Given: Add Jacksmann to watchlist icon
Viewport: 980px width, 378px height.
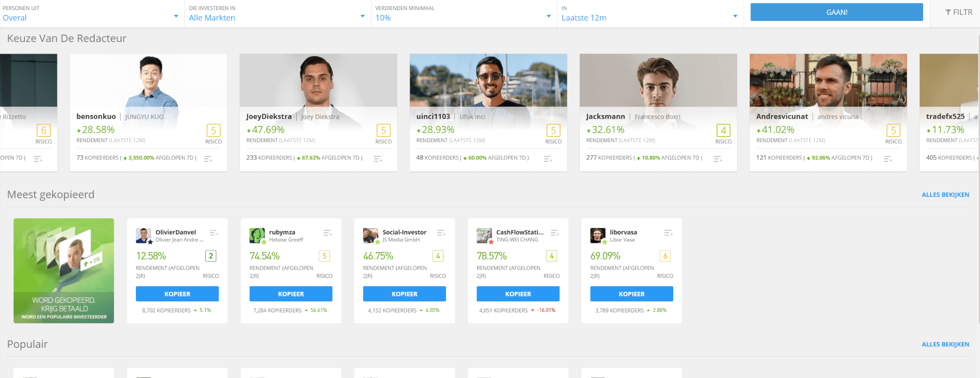Looking at the screenshot, I should (718, 159).
